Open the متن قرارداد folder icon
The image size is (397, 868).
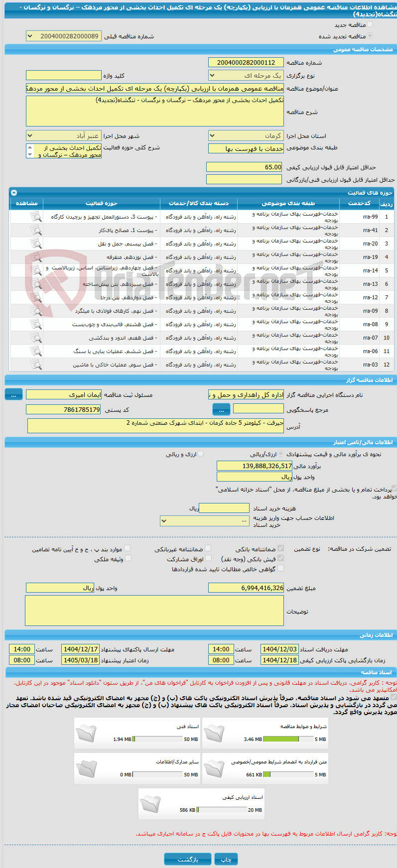(x=214, y=768)
